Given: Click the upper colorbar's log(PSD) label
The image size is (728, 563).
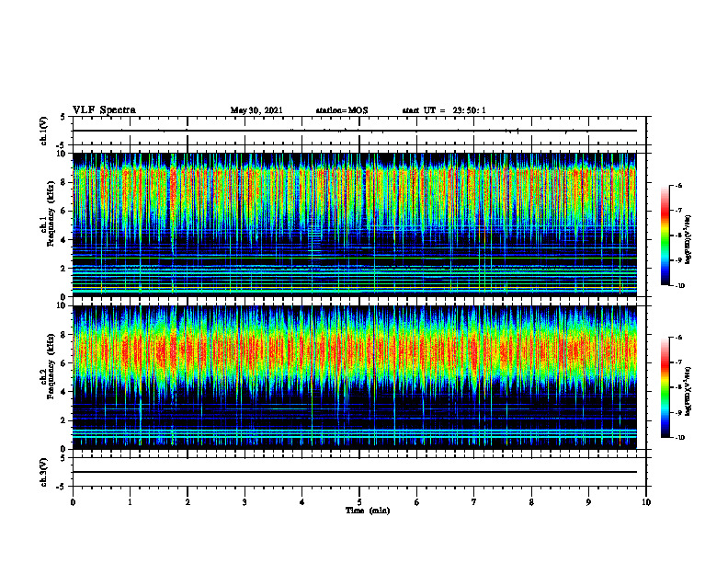Looking at the screenshot, I should point(688,239).
